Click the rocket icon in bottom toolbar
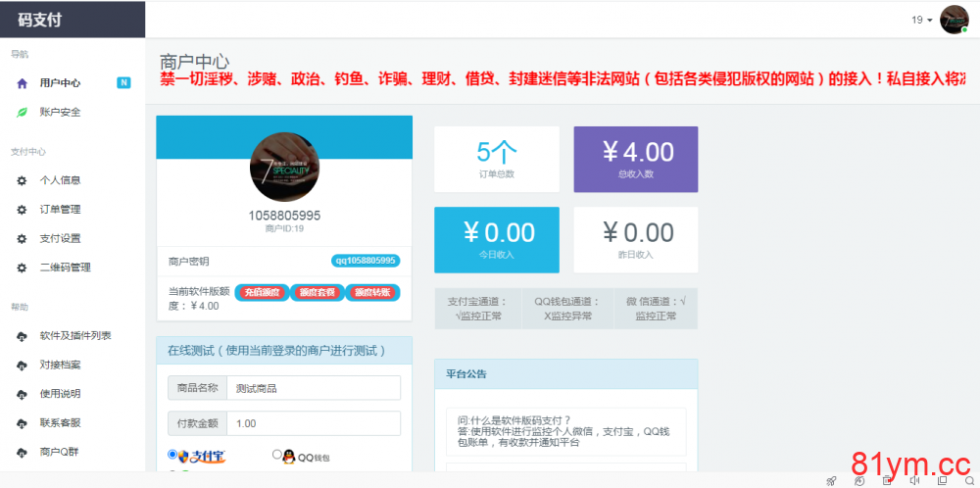This screenshot has height=488, width=980. (831, 480)
